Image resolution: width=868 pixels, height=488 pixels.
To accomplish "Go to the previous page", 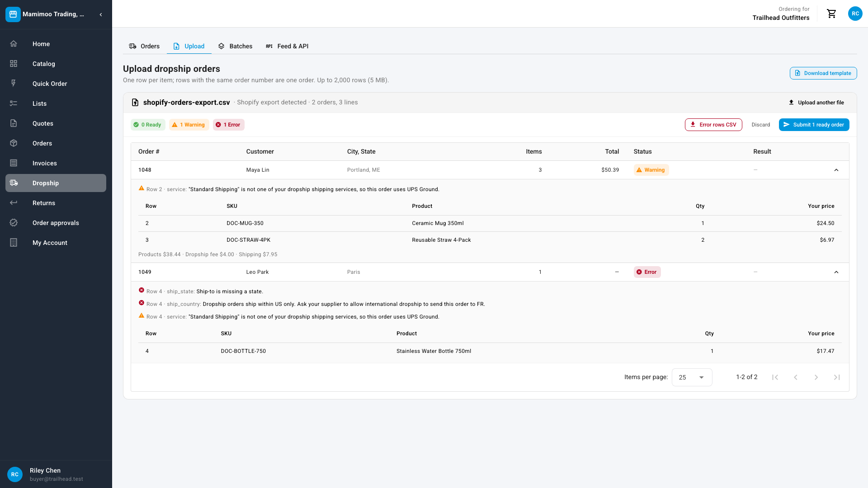I will tap(796, 377).
